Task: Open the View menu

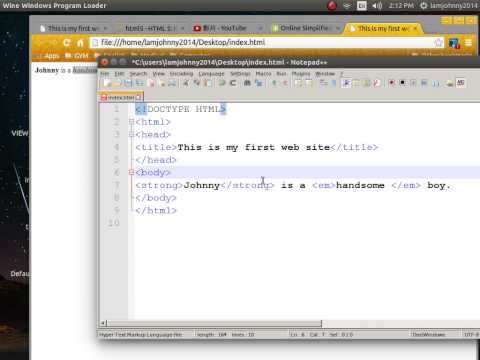Action: tap(159, 74)
